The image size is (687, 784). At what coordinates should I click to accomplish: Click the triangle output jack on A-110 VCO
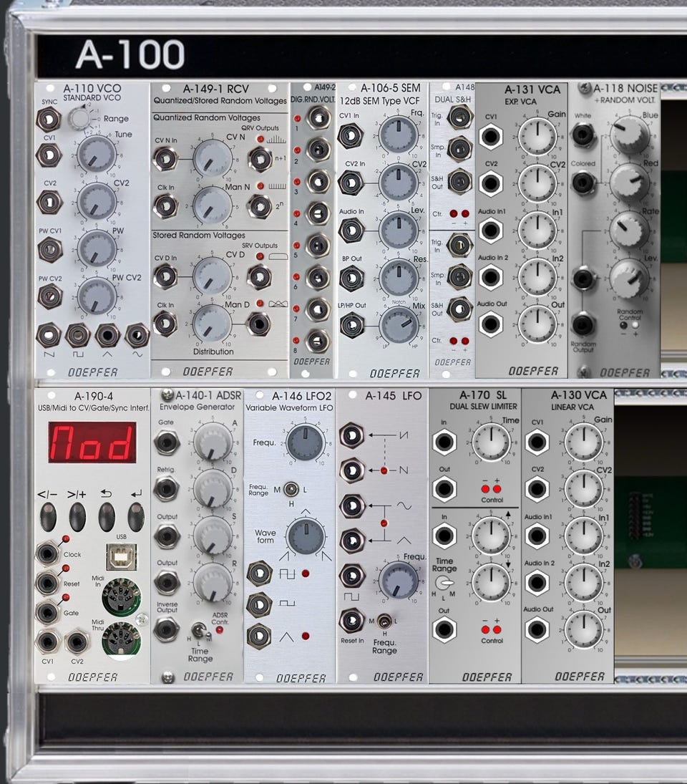(x=107, y=336)
